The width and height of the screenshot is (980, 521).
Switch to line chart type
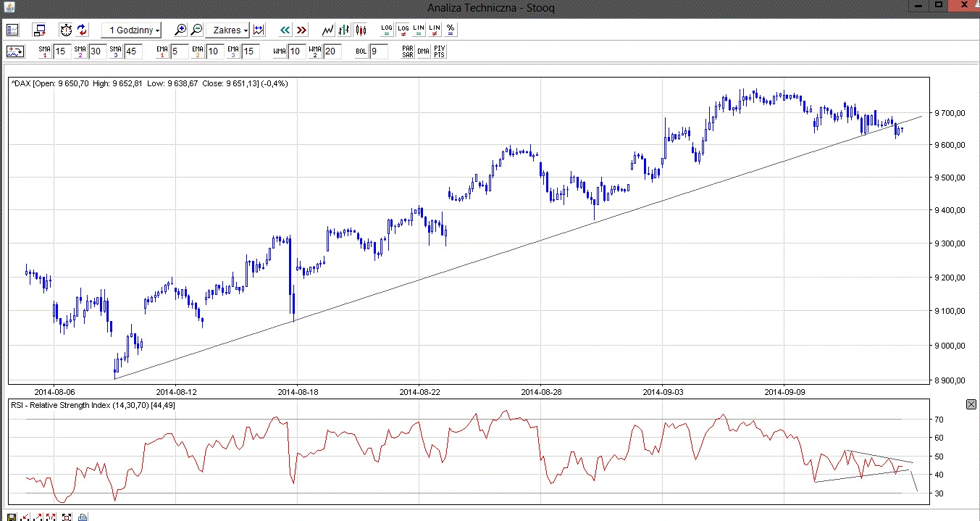coord(329,30)
